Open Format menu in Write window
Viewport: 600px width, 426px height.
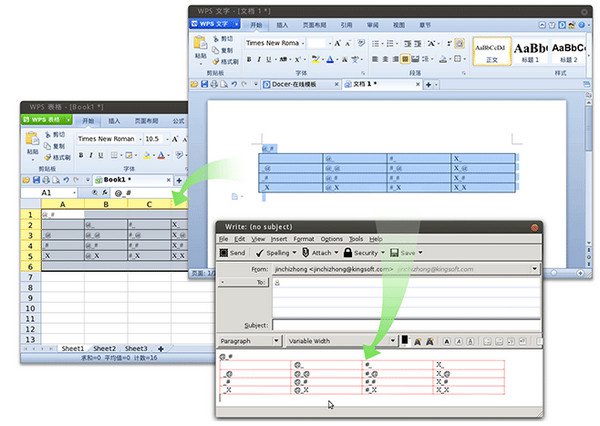click(x=303, y=239)
